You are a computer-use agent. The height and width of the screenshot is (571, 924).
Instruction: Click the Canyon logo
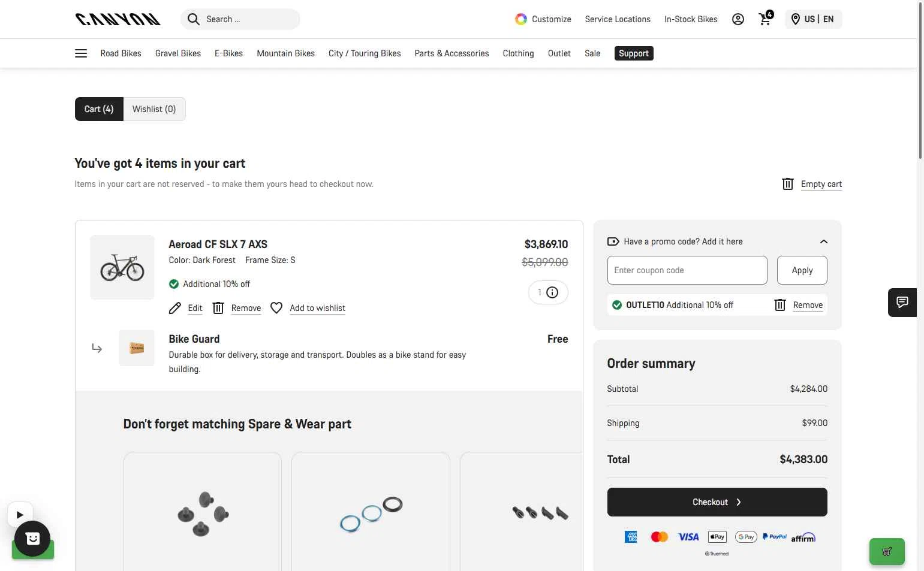tap(118, 19)
